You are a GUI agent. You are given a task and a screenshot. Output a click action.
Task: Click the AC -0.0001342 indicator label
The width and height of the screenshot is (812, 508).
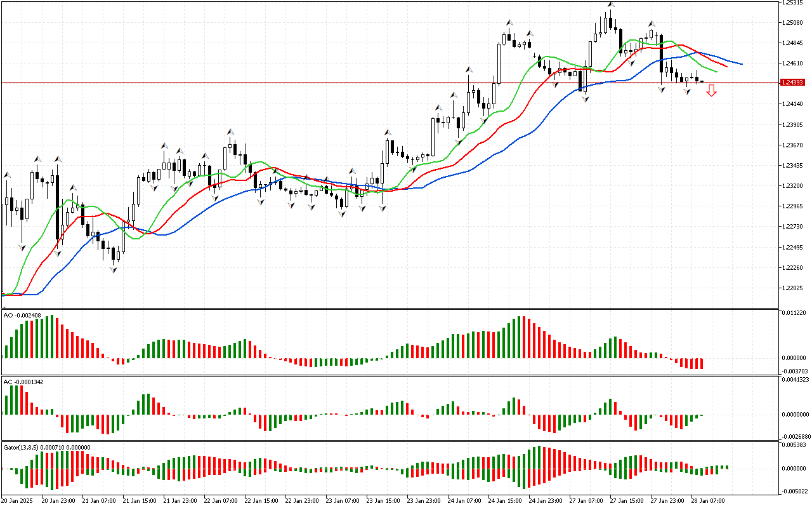point(24,382)
